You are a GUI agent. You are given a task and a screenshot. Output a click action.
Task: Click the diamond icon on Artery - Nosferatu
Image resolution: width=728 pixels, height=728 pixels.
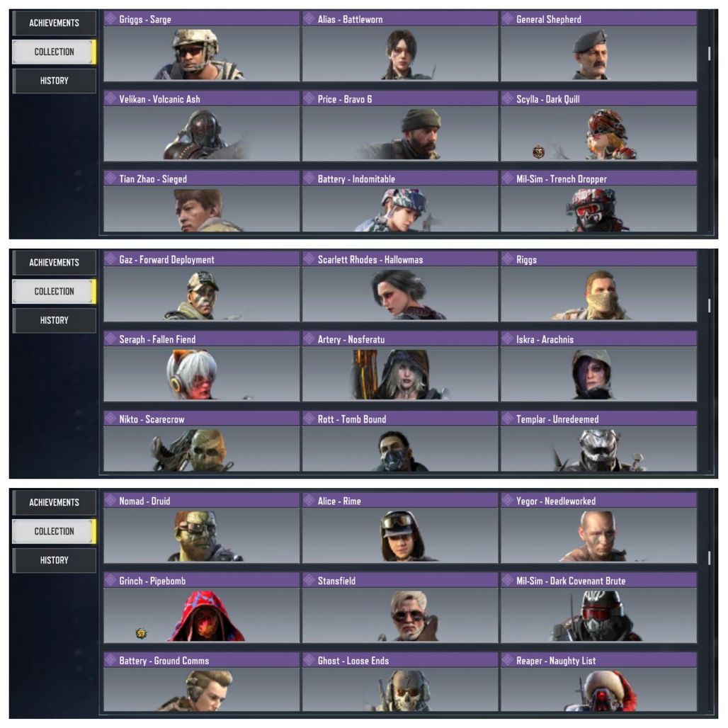tap(309, 339)
